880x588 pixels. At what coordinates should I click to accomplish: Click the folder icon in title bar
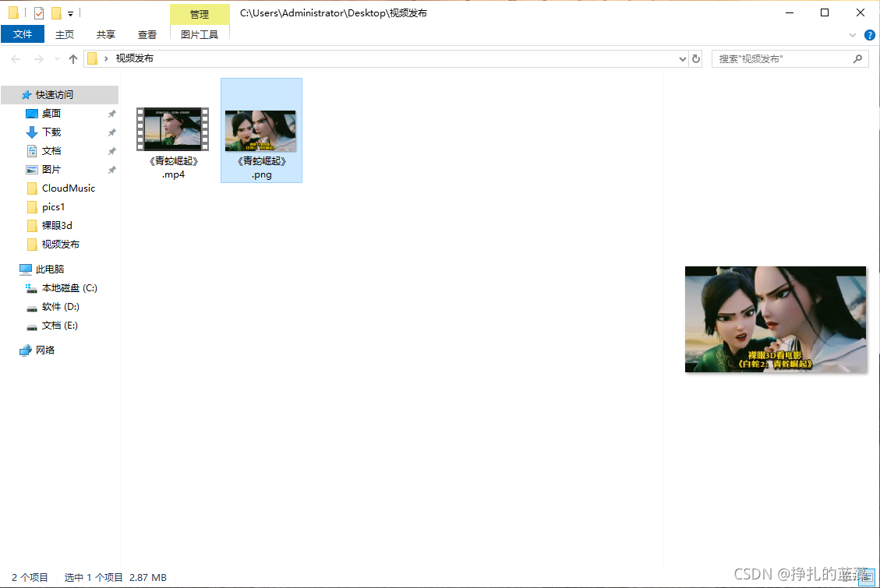(13, 12)
